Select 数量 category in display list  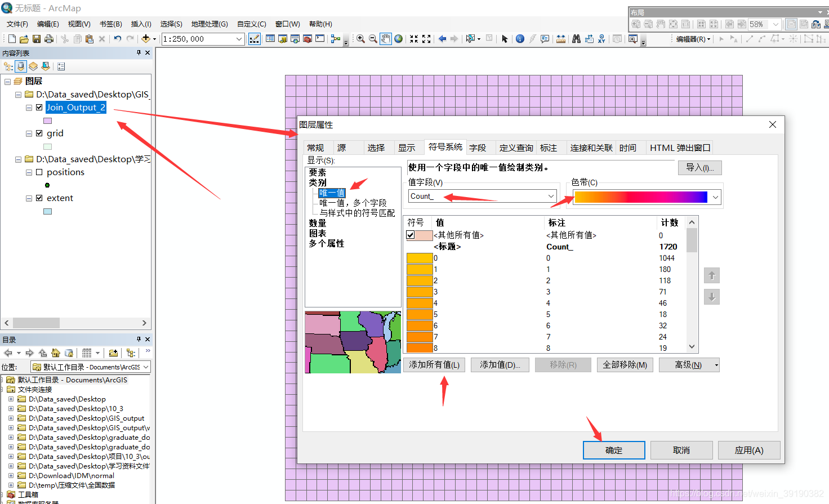(x=318, y=223)
